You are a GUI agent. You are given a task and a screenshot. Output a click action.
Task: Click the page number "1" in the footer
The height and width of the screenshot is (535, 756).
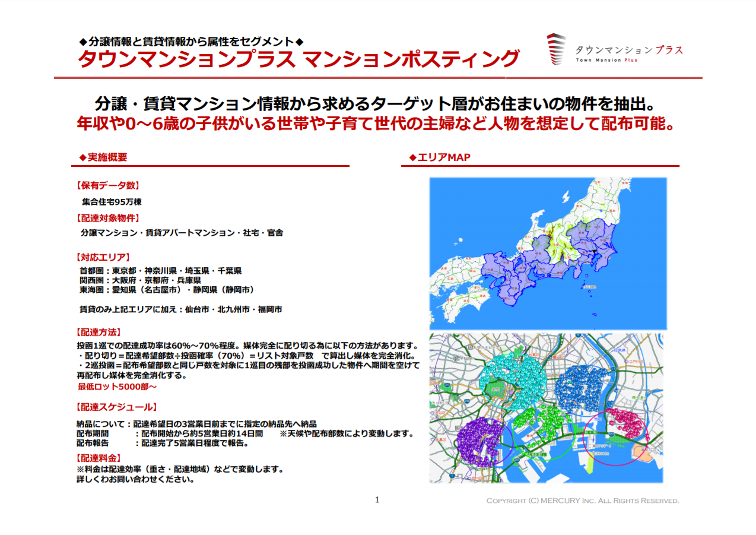(x=377, y=499)
